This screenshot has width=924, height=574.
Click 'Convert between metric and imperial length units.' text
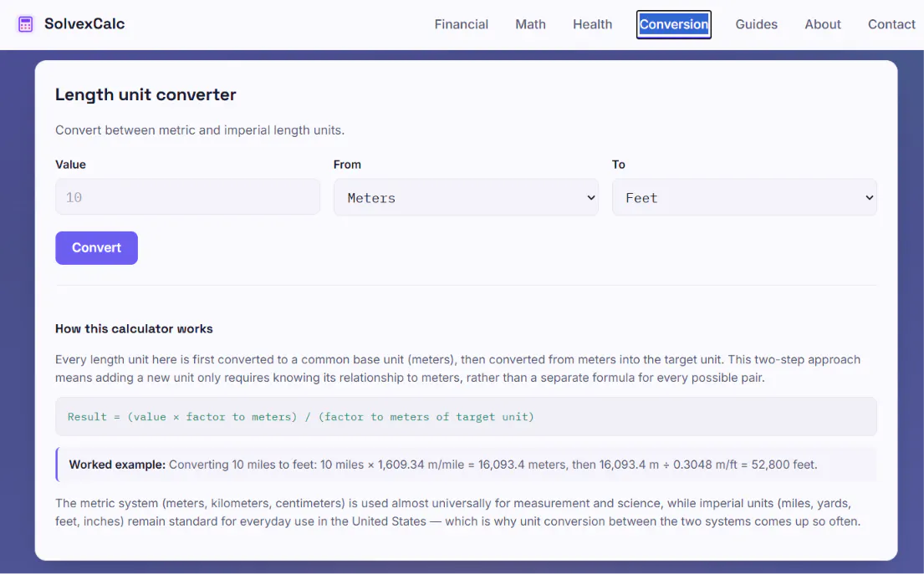pyautogui.click(x=200, y=130)
